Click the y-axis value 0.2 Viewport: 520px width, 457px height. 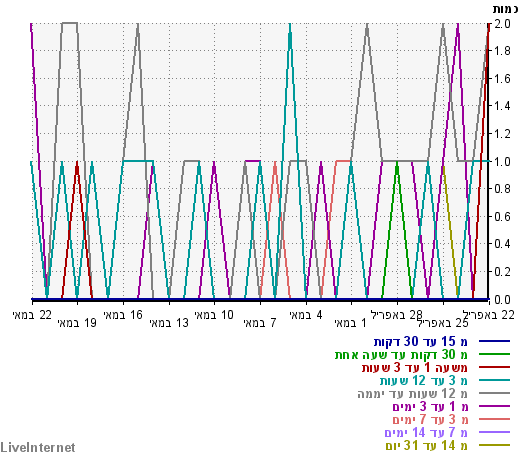pyautogui.click(x=502, y=272)
